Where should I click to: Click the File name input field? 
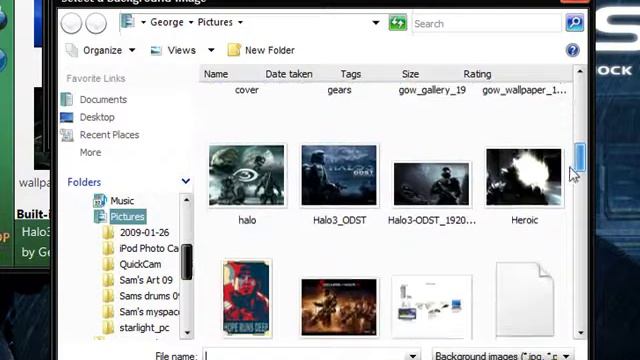(x=306, y=355)
